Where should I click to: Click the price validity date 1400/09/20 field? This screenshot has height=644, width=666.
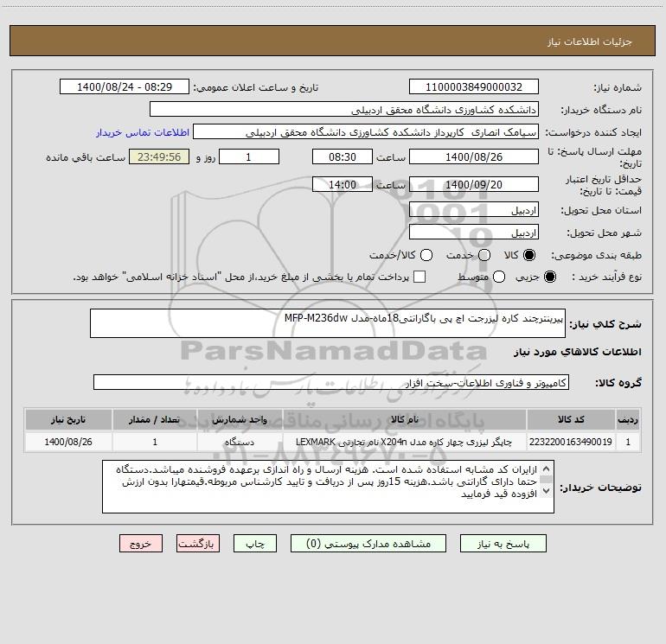[x=474, y=185]
